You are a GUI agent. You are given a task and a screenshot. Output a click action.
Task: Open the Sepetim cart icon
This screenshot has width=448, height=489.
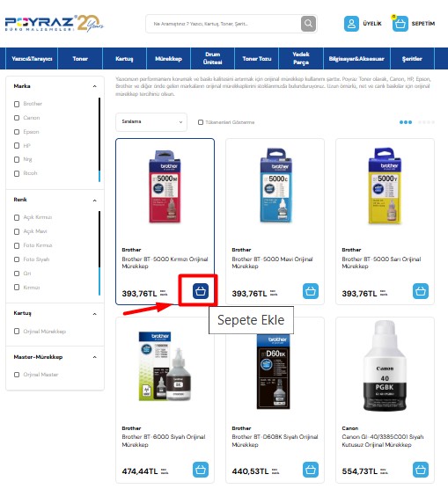tap(400, 24)
